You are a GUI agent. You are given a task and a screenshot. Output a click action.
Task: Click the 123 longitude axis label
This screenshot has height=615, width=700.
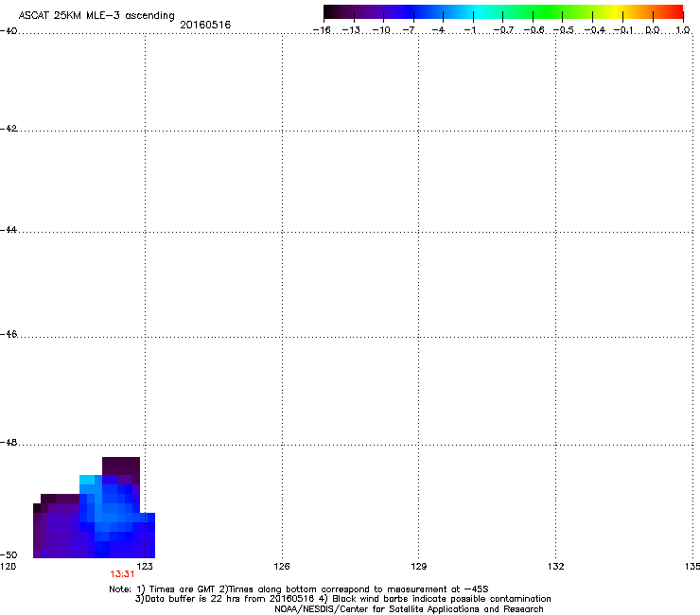pos(145,567)
